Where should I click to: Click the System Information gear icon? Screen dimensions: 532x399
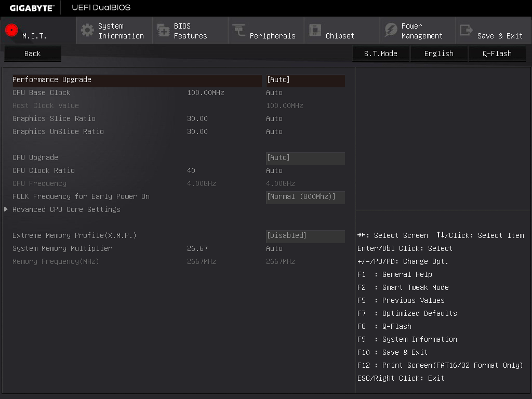87,30
